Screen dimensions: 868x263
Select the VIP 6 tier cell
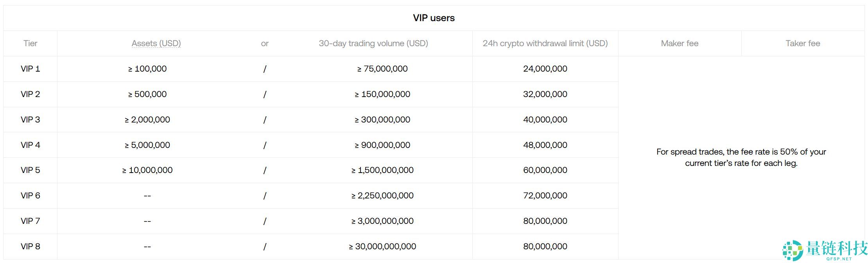pos(30,196)
